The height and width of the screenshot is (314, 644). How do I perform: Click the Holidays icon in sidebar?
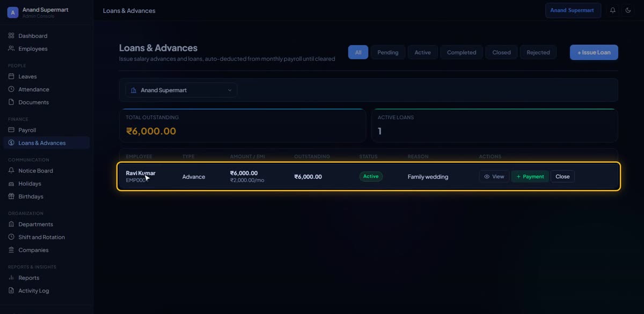click(x=11, y=184)
